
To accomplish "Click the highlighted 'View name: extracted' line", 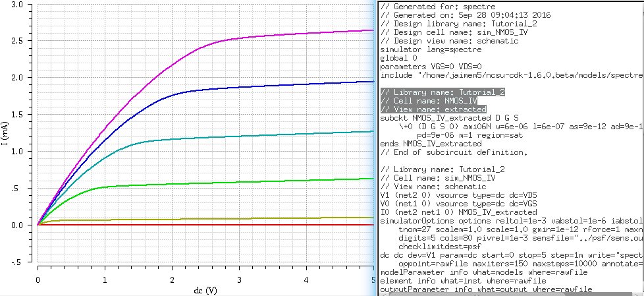I will (x=433, y=109).
